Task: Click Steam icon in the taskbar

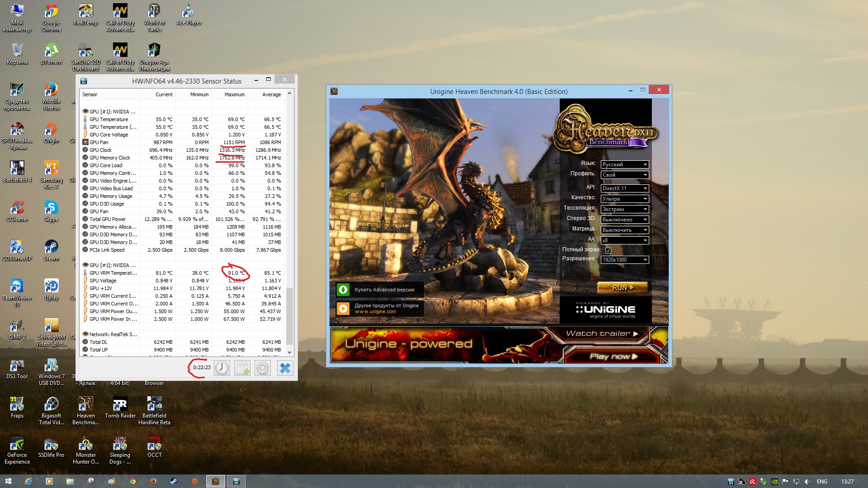Action: coord(174,481)
